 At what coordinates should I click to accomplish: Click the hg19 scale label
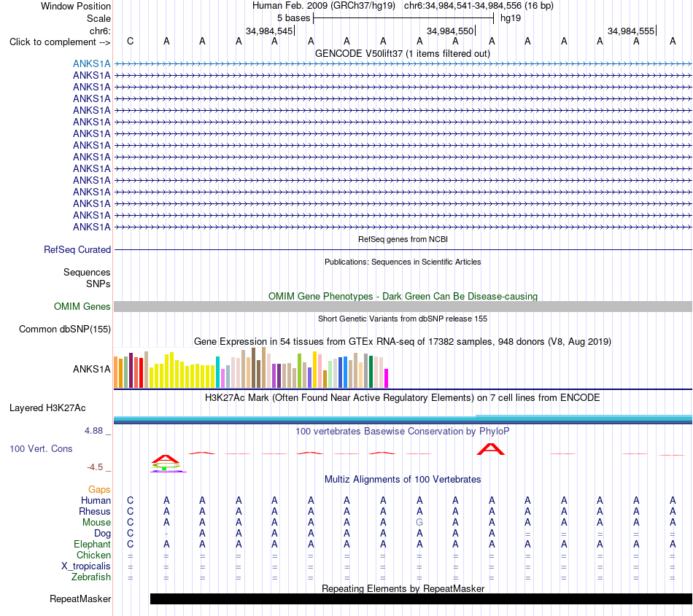tap(511, 18)
